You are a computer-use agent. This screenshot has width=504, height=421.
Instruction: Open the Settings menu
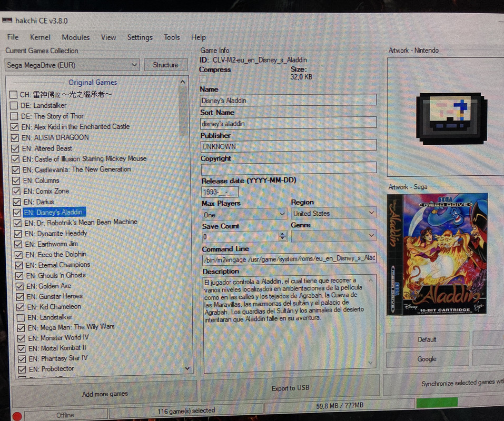[140, 37]
